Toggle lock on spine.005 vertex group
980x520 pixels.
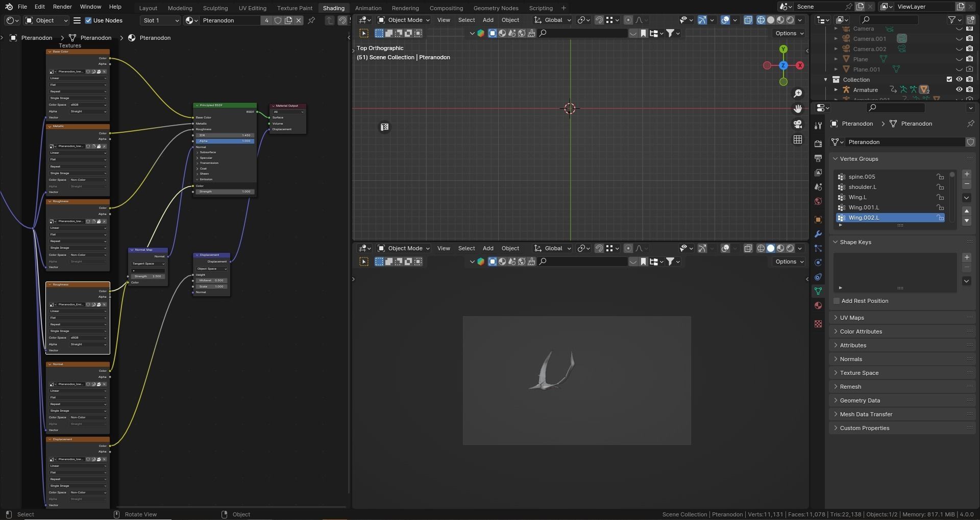click(940, 177)
